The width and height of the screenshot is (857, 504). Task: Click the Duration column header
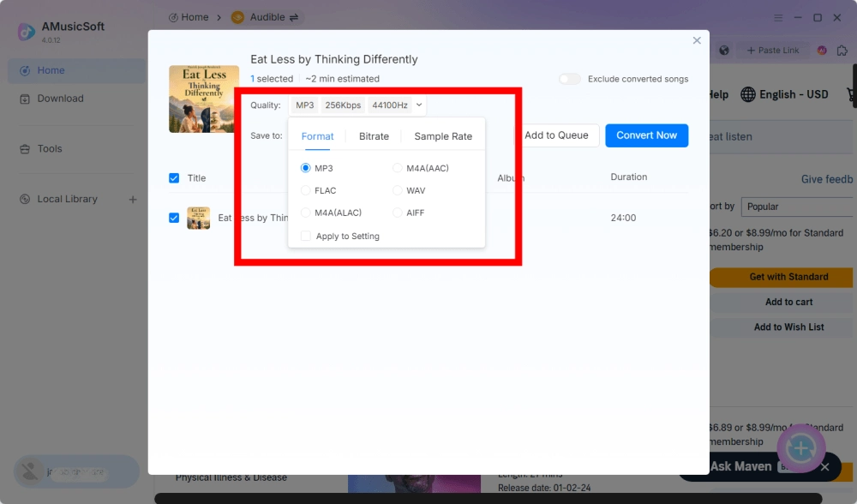[x=628, y=177]
